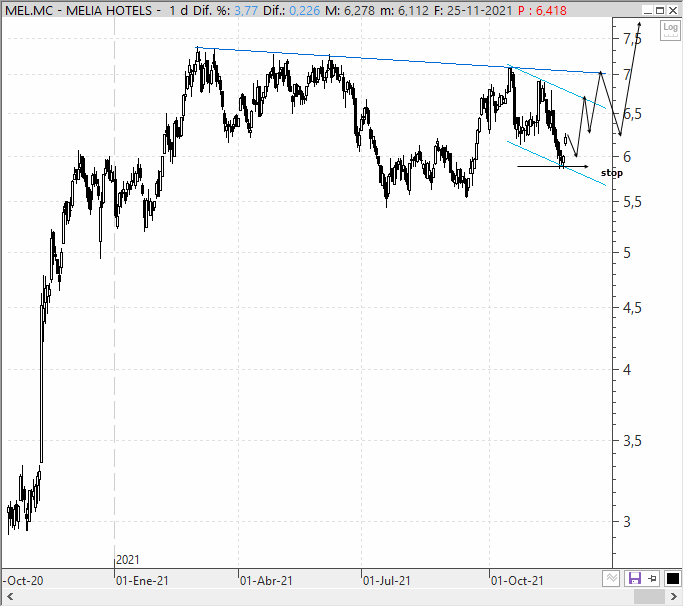Click the date F: 25-11-2021
This screenshot has width=684, height=607.
[x=473, y=10]
